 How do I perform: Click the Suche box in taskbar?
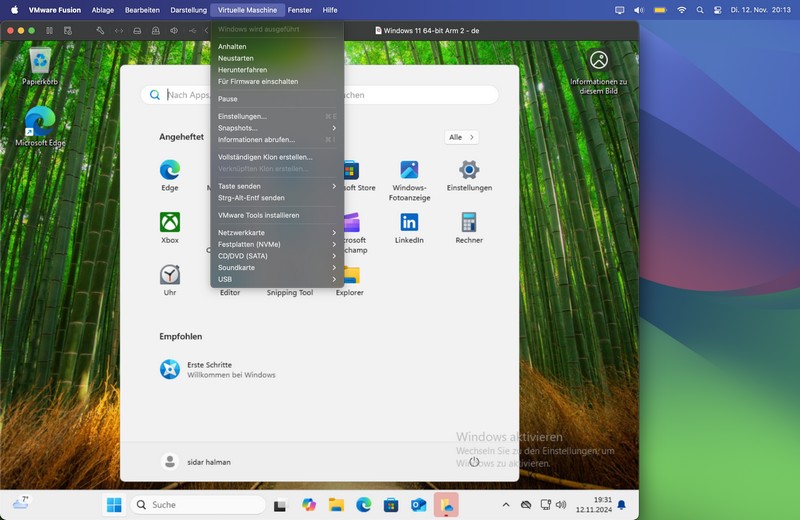point(198,505)
